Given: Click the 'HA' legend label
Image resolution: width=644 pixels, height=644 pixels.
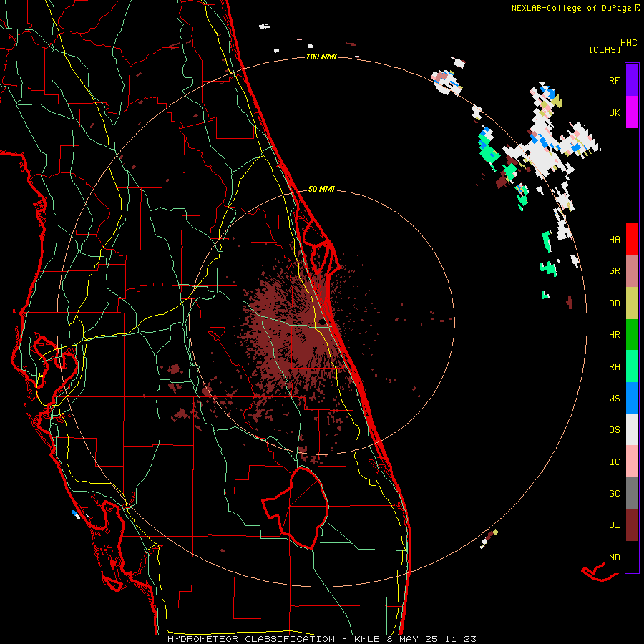Looking at the screenshot, I should pyautogui.click(x=614, y=240).
